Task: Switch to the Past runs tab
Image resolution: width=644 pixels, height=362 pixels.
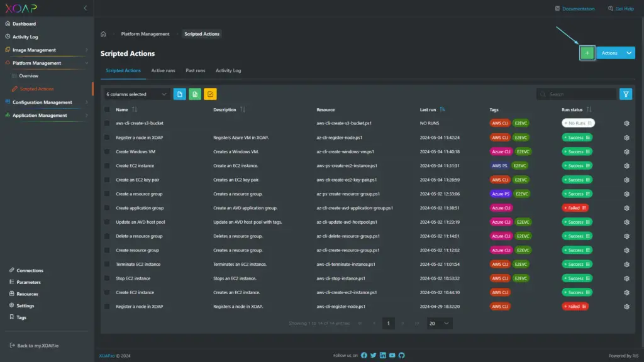Action: click(195, 70)
